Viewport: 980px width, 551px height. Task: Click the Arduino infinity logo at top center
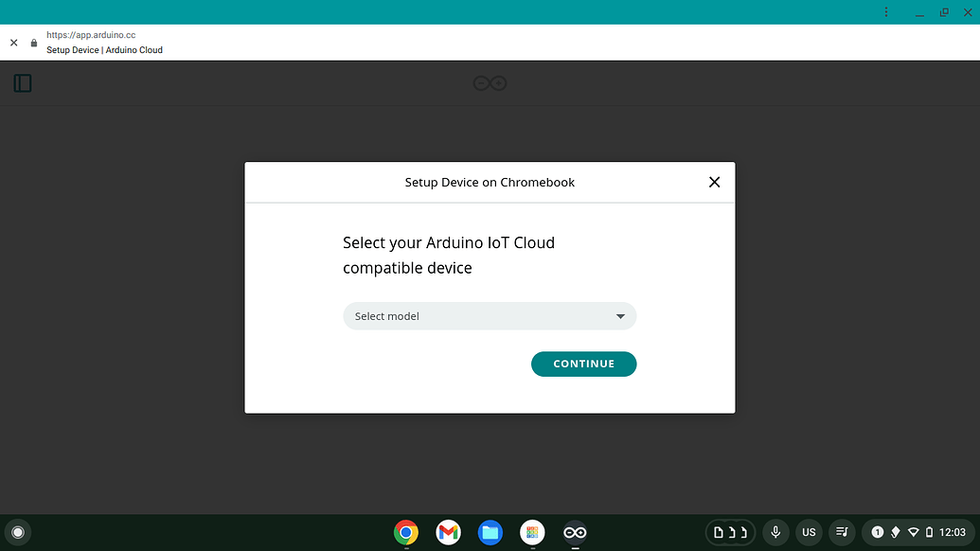[x=489, y=82]
